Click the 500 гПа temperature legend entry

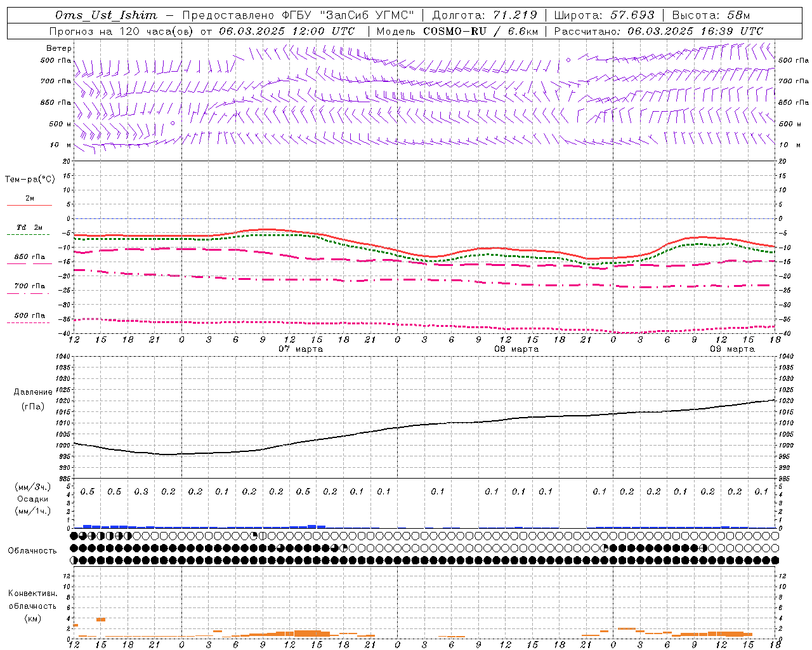coord(30,315)
